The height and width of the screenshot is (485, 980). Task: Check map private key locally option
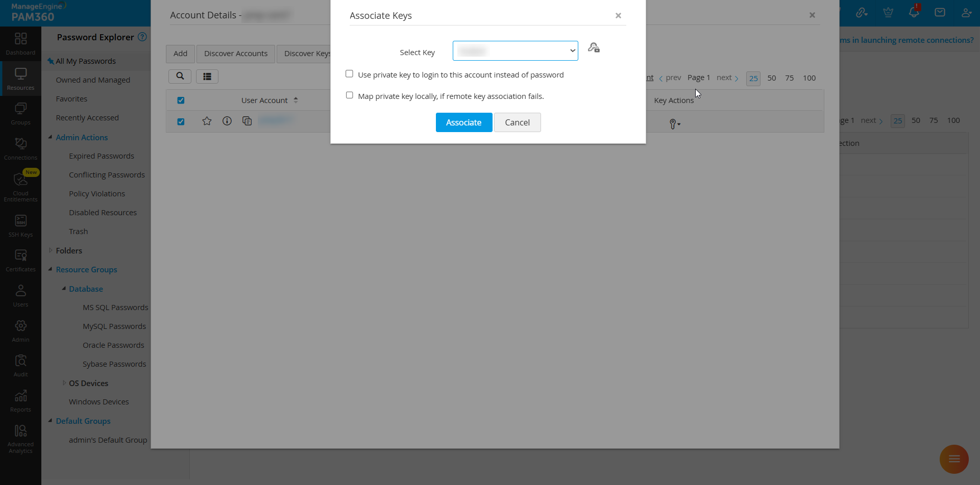click(349, 95)
